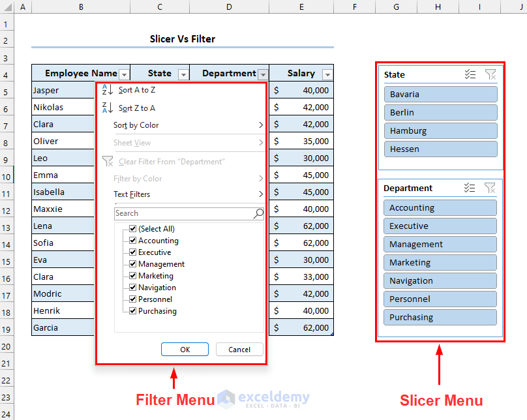Open the Employee Name filter dropdown
Screen dimensions: 527x420
[x=124, y=74]
